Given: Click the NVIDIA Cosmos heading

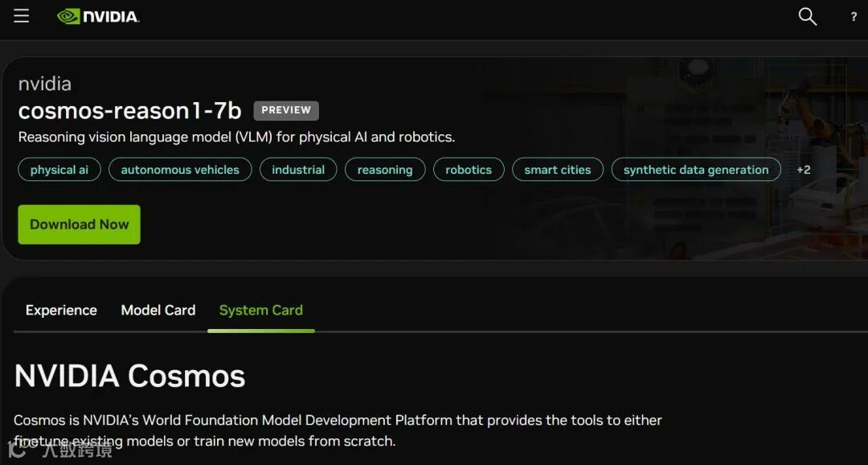Looking at the screenshot, I should click(x=129, y=376).
